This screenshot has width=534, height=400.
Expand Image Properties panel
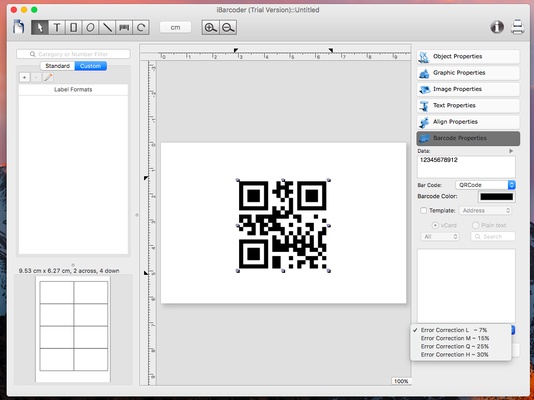coord(468,89)
